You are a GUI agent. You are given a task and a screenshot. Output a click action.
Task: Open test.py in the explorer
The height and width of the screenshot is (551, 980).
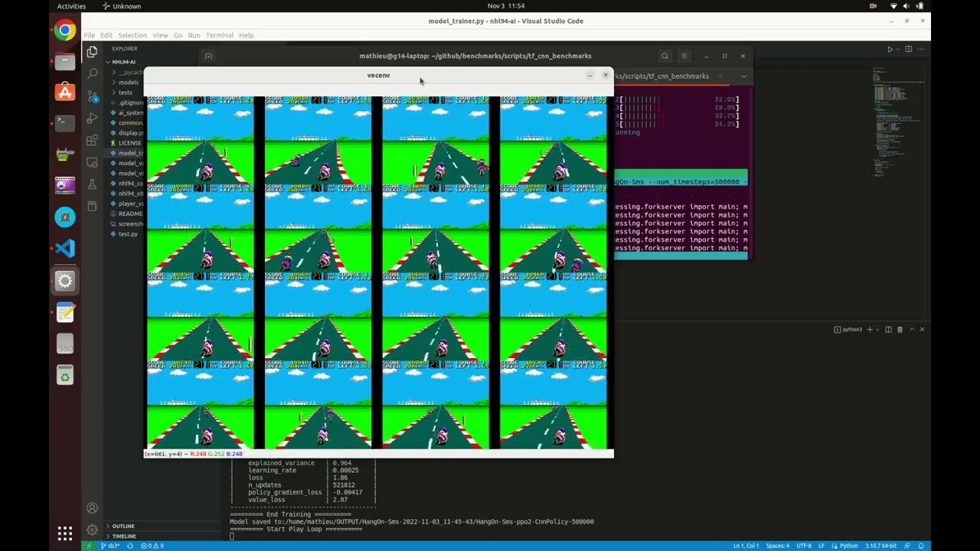128,233
